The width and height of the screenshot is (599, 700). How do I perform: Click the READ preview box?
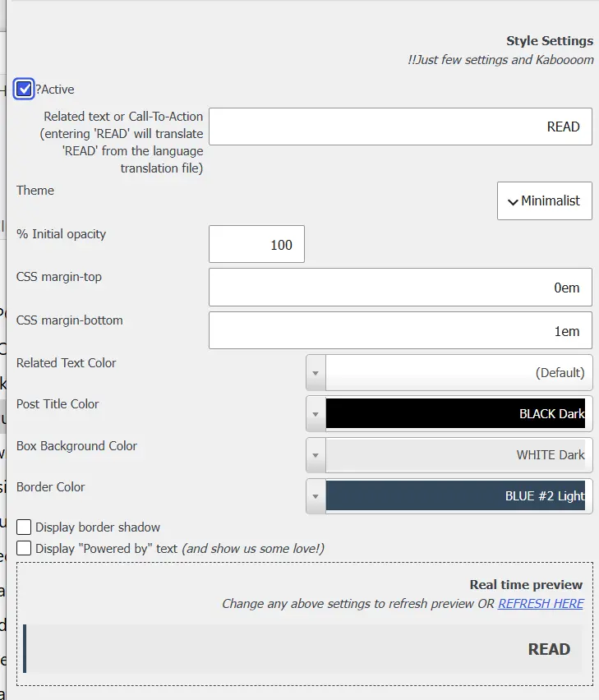click(302, 648)
